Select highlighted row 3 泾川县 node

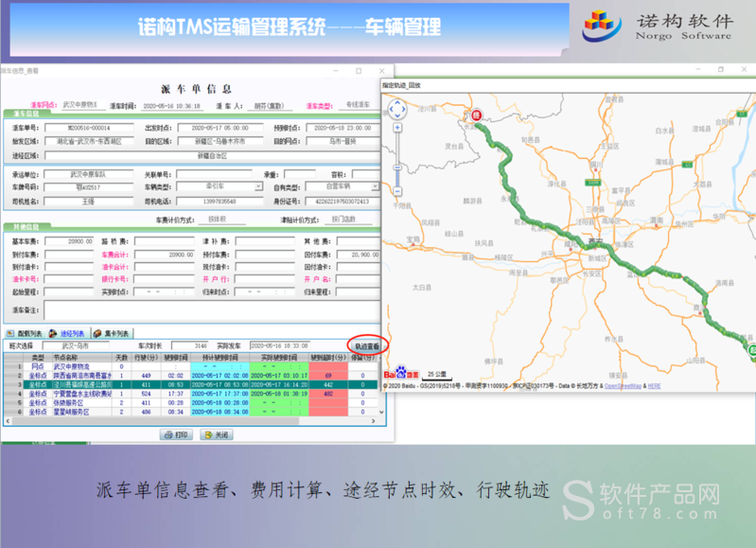pos(190,384)
